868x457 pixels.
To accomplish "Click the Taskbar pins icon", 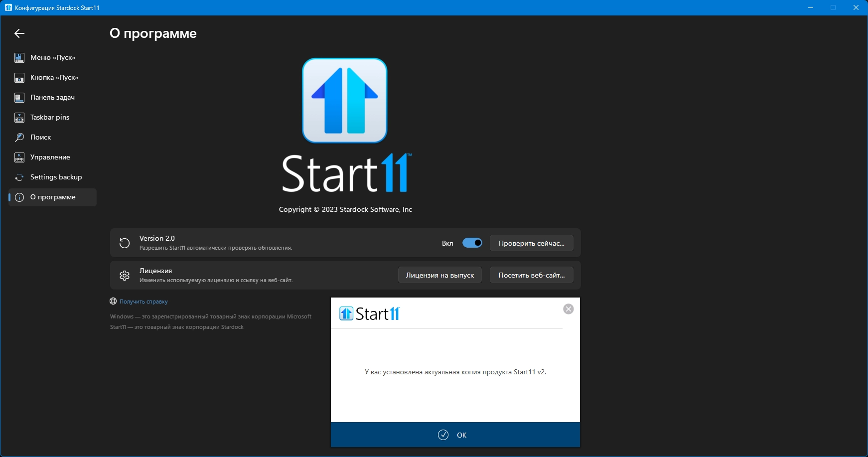I will click(19, 118).
